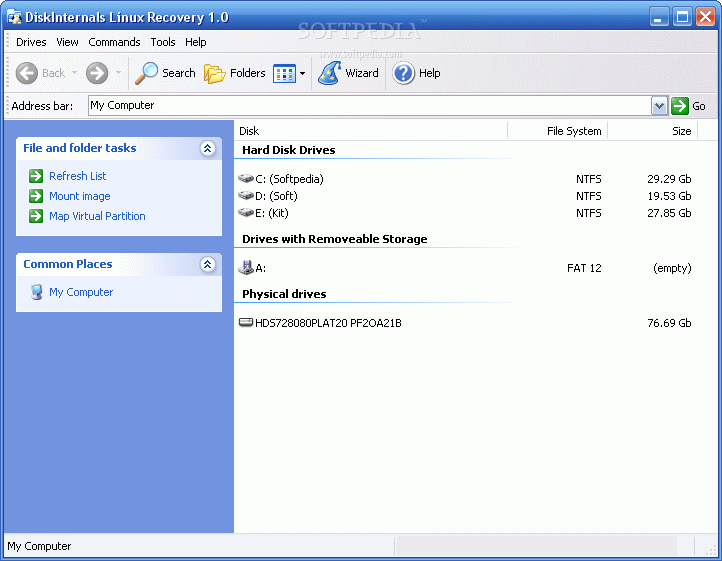
Task: Click the Refresh List link
Action: 77,176
